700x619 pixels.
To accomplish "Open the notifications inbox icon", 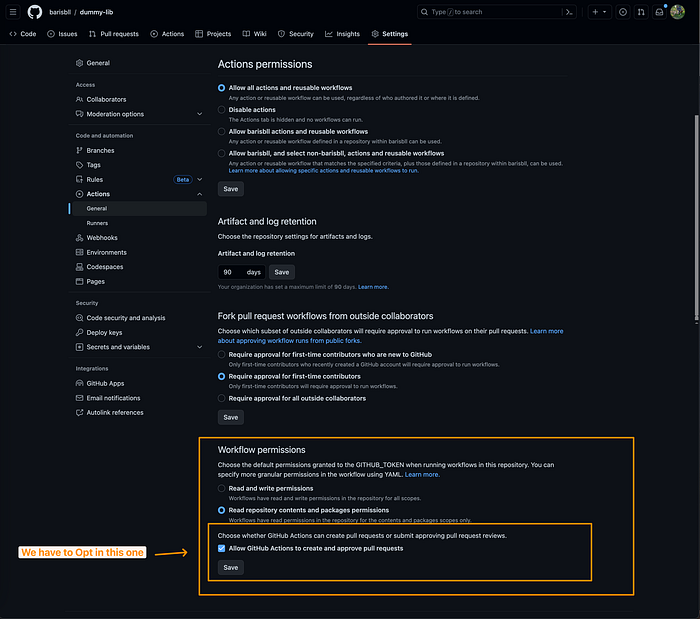I will pyautogui.click(x=659, y=12).
